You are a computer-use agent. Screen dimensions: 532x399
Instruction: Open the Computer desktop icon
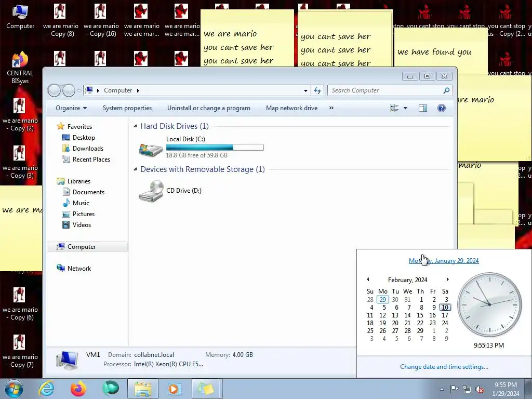pos(20,17)
